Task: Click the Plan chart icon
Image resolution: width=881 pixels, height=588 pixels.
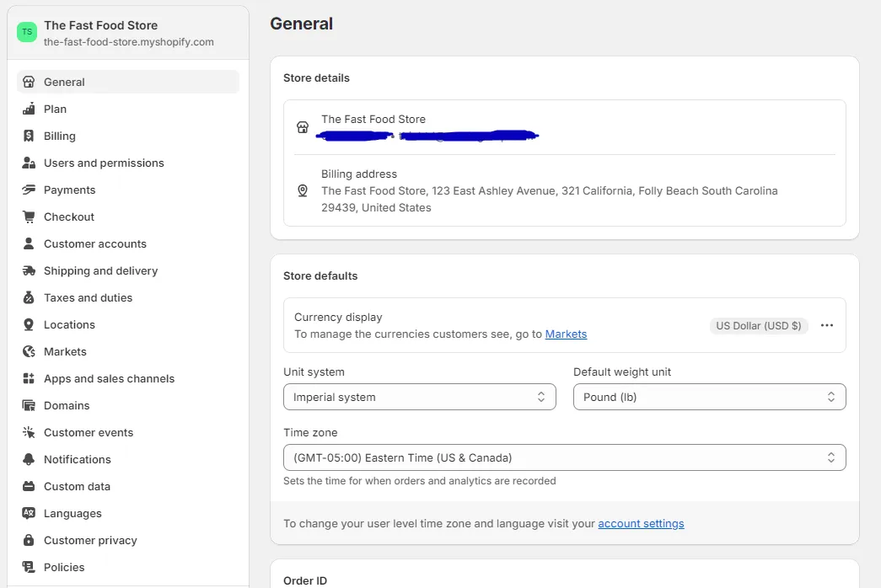Action: pyautogui.click(x=29, y=109)
